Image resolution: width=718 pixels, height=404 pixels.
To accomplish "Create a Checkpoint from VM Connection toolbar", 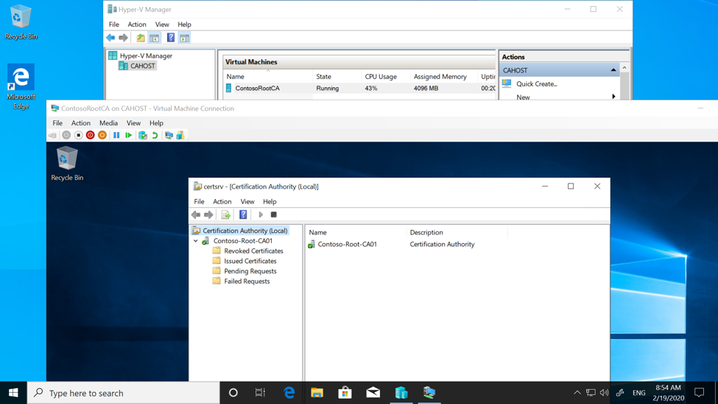I will [x=143, y=135].
